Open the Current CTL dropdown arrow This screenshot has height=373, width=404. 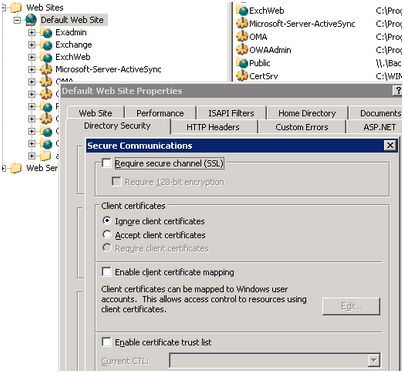[374, 360]
